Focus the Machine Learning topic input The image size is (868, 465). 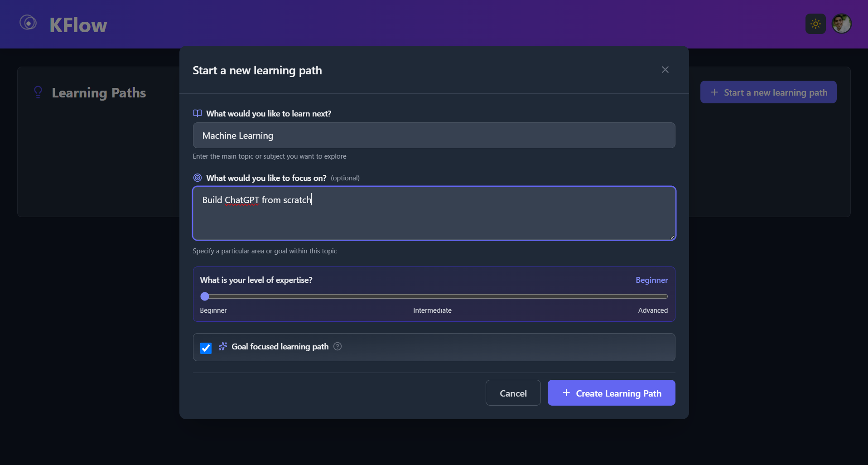[x=434, y=135]
